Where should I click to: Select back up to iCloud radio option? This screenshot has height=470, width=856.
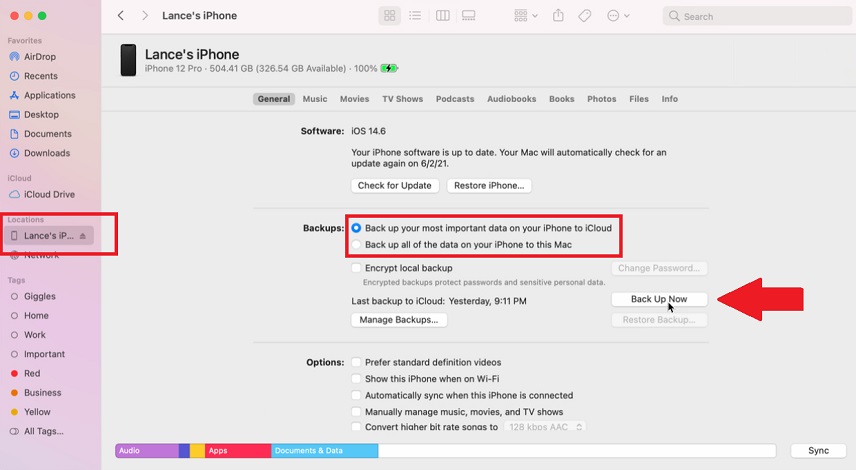(356, 228)
